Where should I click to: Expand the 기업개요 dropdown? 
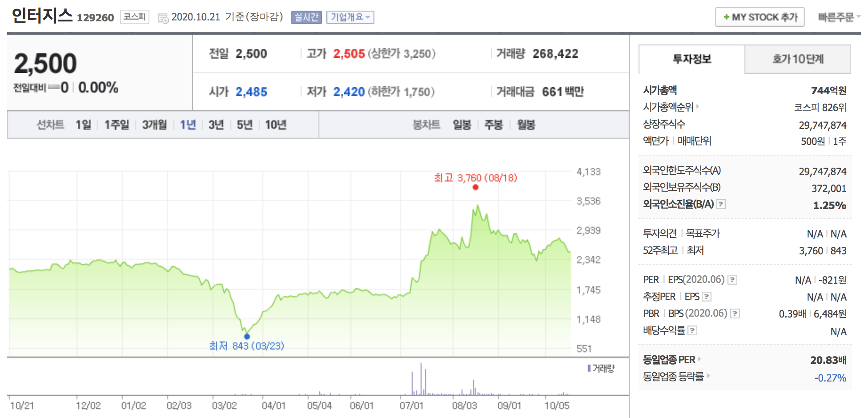point(350,17)
